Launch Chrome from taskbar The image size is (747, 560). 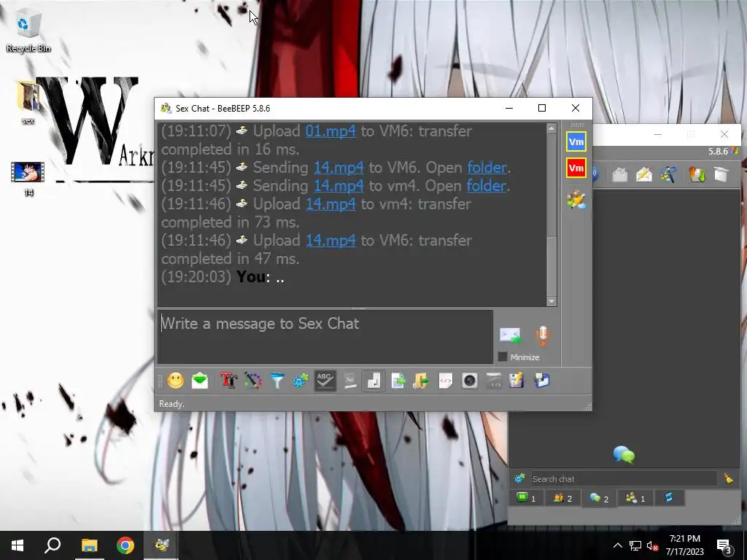point(125,545)
